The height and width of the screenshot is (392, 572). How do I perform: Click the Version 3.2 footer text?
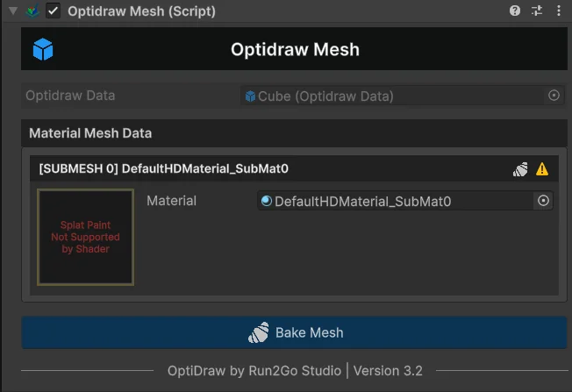(x=388, y=371)
